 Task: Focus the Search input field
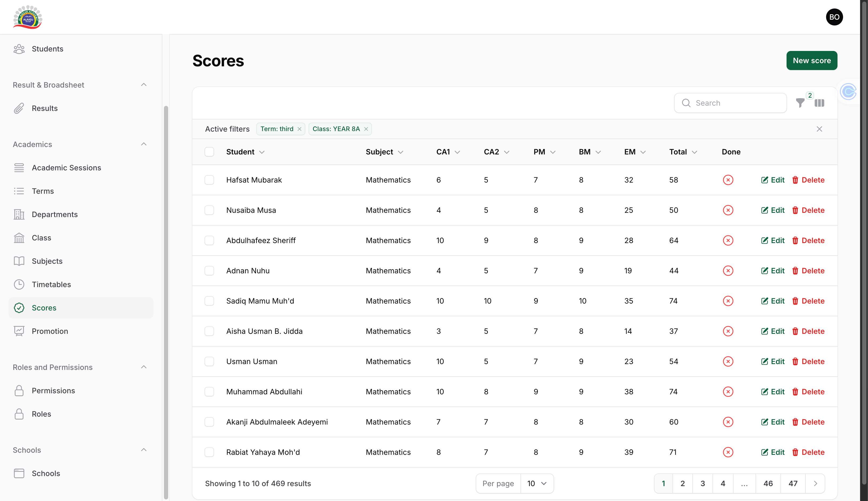point(730,103)
